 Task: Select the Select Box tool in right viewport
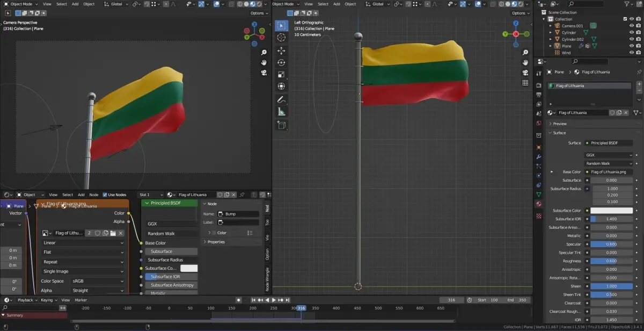[281, 25]
